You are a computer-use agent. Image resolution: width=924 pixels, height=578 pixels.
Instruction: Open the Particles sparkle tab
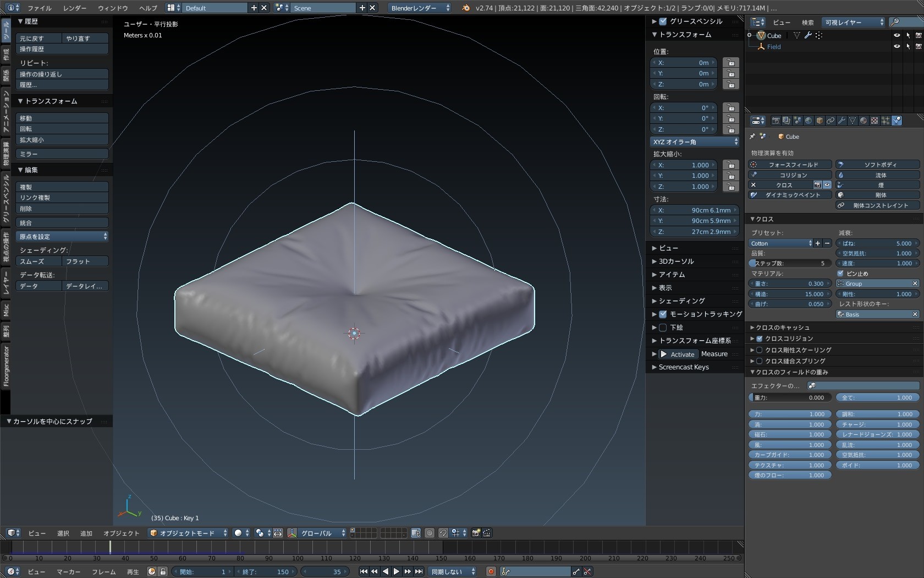point(886,121)
